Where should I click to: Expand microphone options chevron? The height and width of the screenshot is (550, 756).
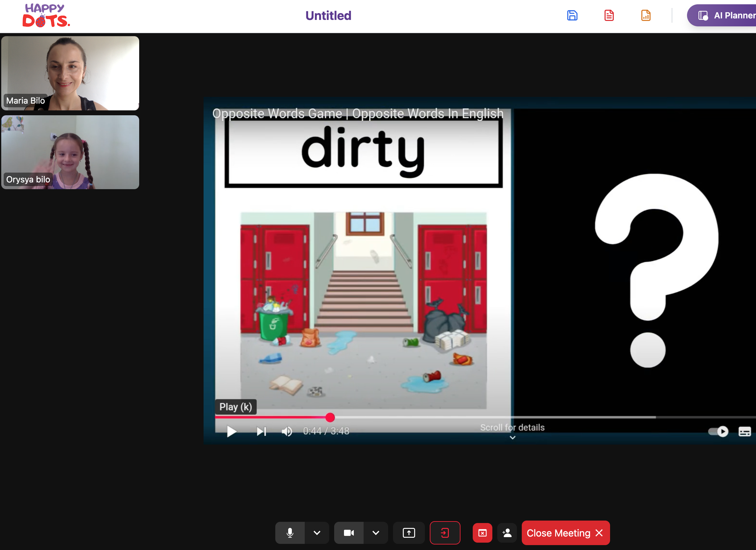coord(317,533)
